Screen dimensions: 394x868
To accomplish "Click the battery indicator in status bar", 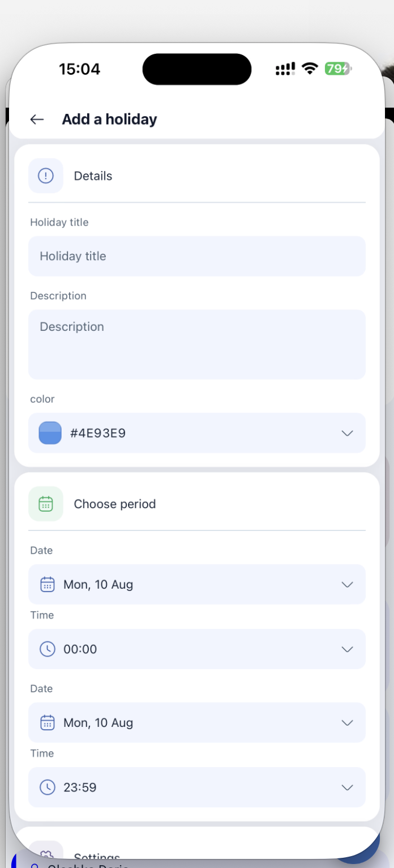I will click(338, 69).
